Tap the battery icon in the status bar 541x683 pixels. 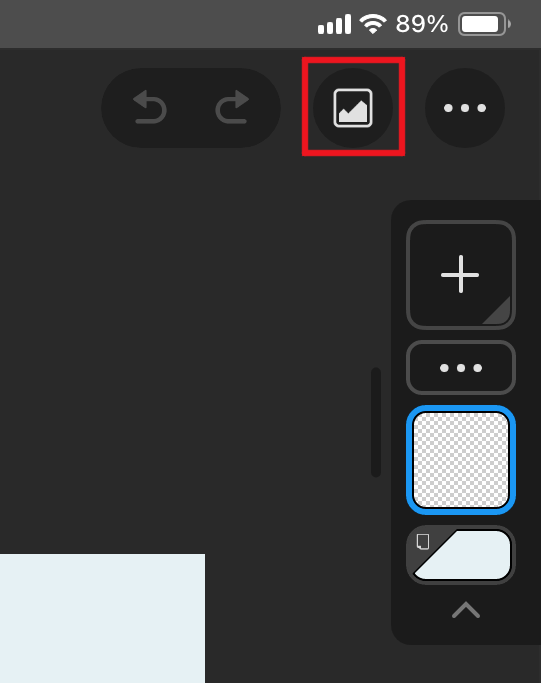pos(484,24)
